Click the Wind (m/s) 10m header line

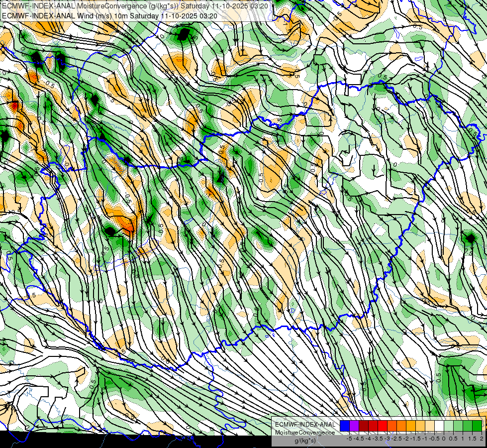[109, 15]
